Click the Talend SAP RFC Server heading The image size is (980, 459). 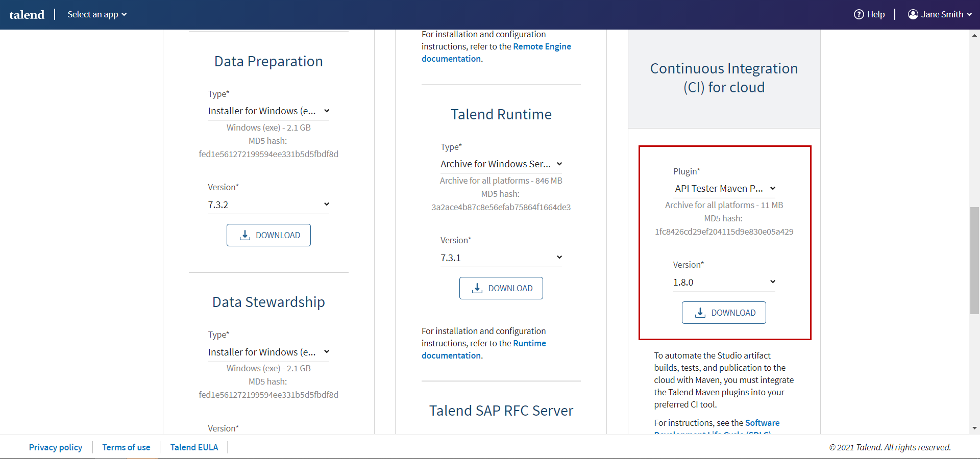(x=501, y=411)
